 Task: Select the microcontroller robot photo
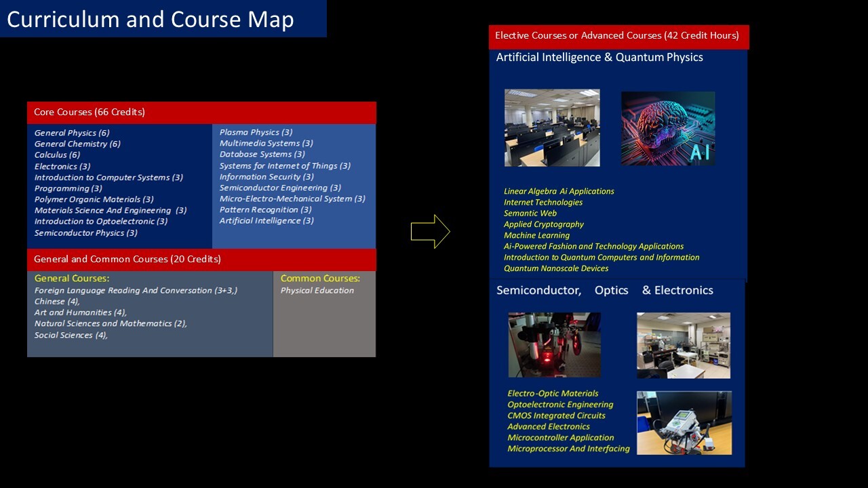point(684,423)
